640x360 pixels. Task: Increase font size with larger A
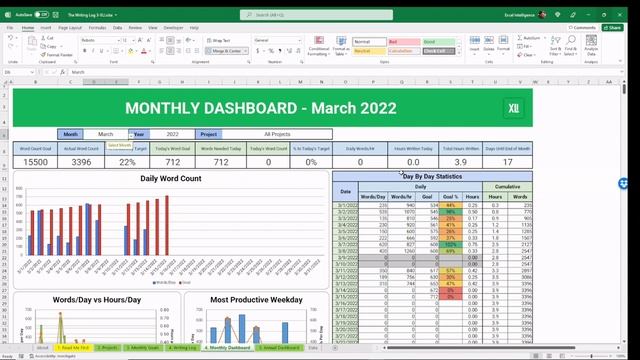(140, 40)
